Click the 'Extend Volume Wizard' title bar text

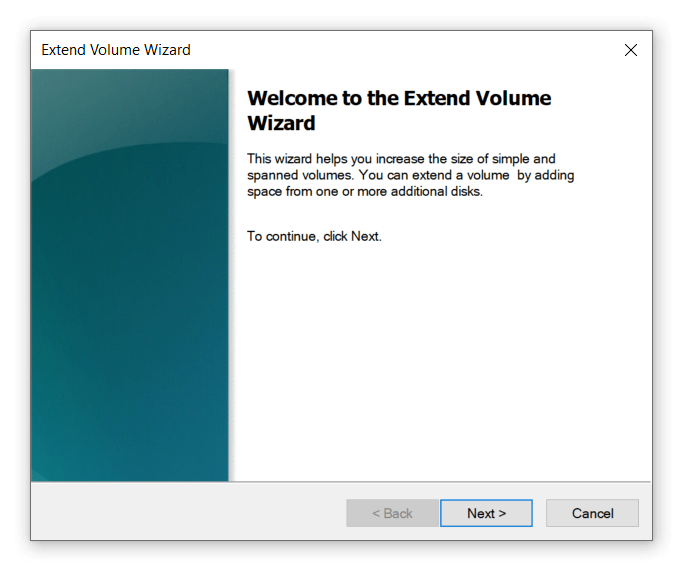tap(116, 50)
